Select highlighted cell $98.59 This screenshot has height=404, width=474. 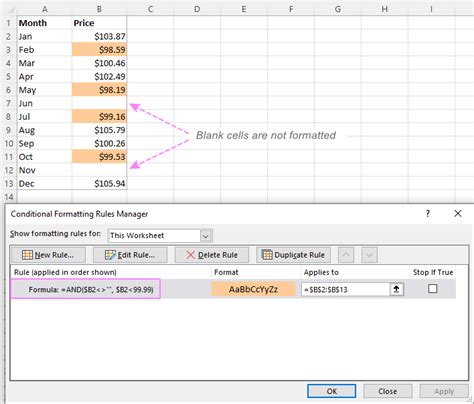point(99,50)
